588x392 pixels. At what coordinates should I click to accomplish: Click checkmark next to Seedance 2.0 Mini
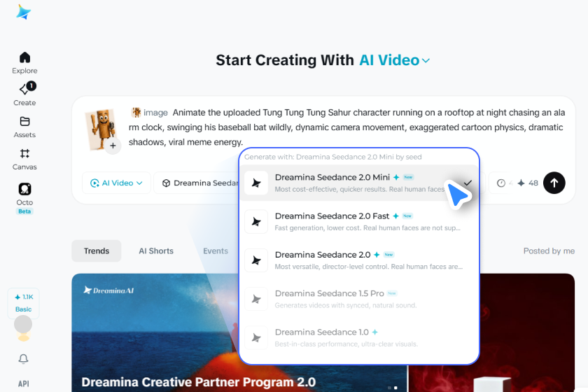pyautogui.click(x=468, y=183)
